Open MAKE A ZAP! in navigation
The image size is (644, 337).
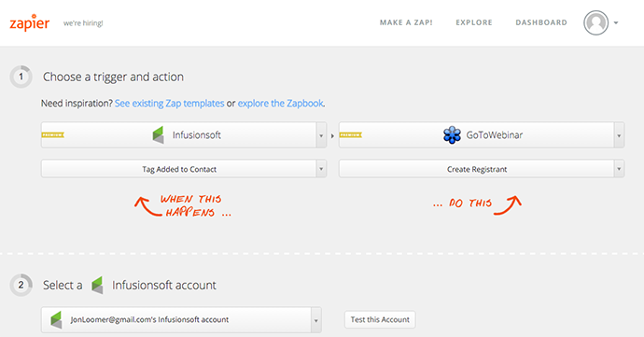pos(406,22)
